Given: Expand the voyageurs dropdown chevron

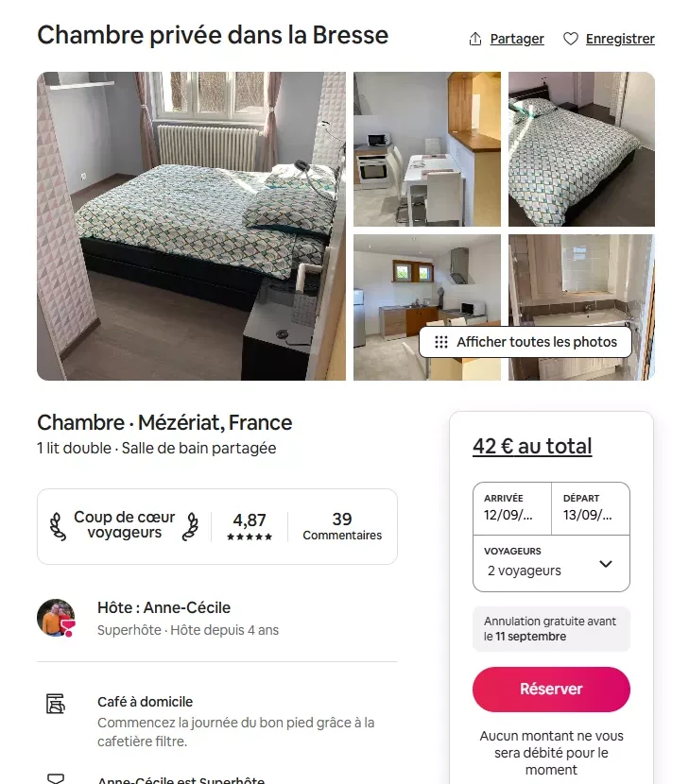Looking at the screenshot, I should click(606, 564).
